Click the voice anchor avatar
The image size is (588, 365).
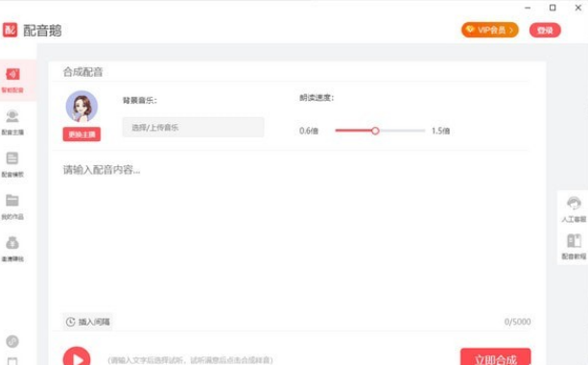pos(82,107)
